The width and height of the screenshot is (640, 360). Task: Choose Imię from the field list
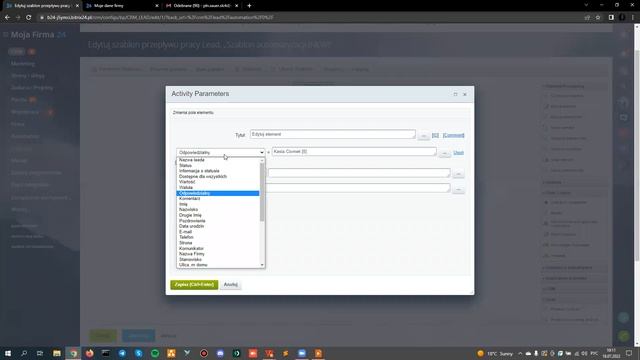[x=218, y=204]
